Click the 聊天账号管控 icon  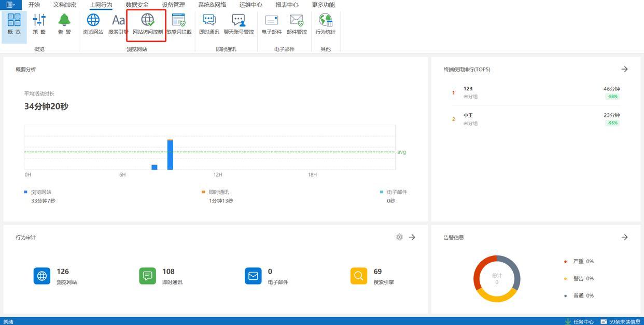(x=239, y=24)
